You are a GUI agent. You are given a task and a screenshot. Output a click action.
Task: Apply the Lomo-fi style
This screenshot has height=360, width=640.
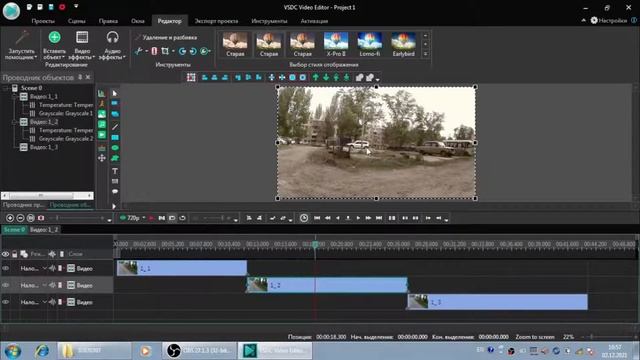point(369,44)
